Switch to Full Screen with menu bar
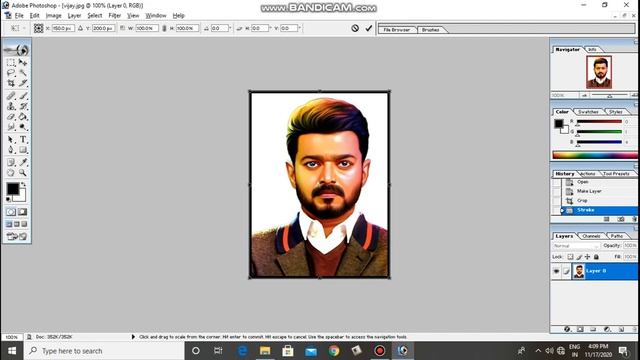This screenshot has width=640, height=360. pyautogui.click(x=17, y=224)
